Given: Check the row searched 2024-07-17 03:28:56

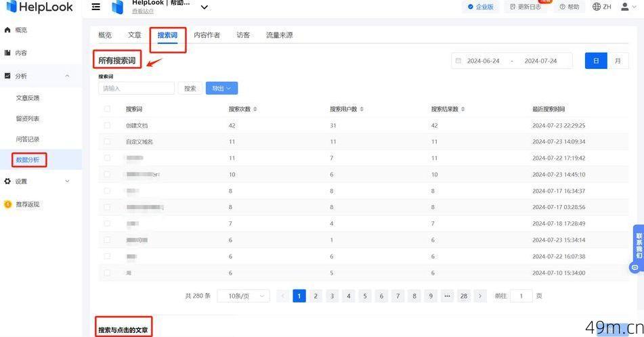Looking at the screenshot, I should pos(107,207).
